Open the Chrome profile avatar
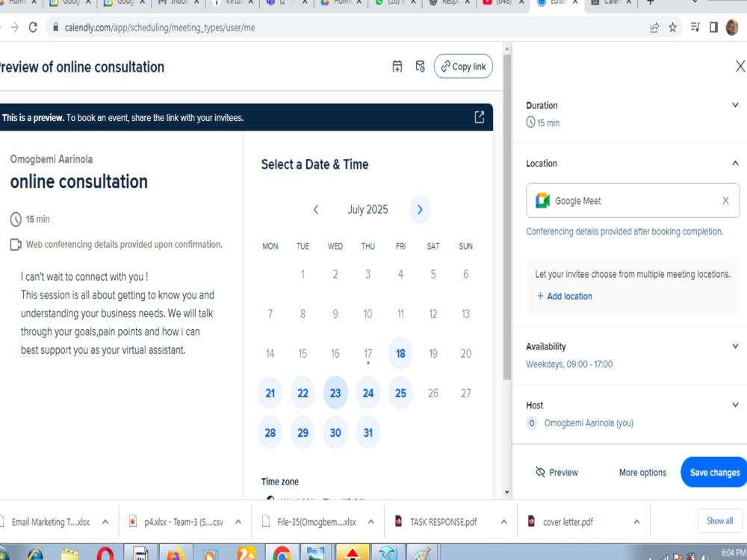This screenshot has height=560, width=747. point(732,28)
